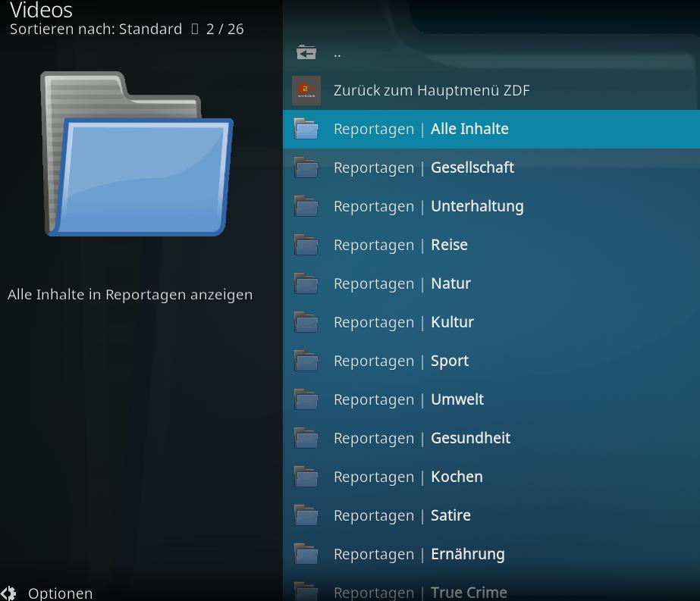Screen dimensions: 700x601
Task: Go up via the '..' entry
Action: coord(491,52)
